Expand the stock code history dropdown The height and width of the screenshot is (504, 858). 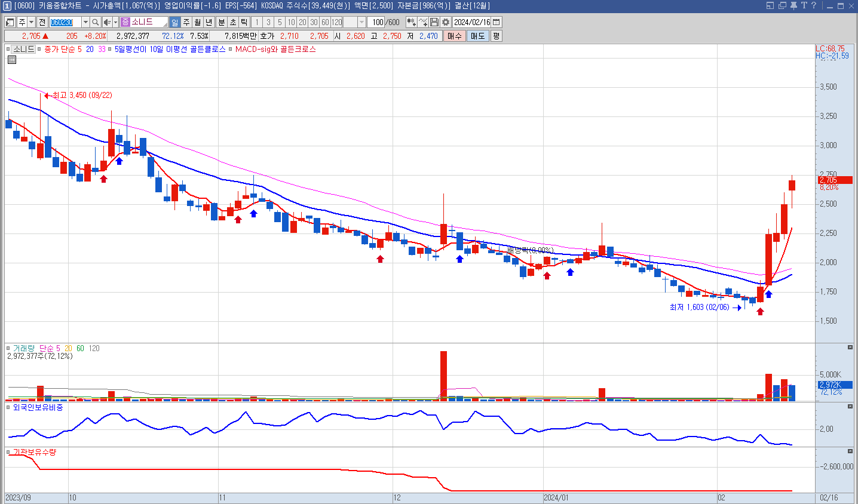(x=85, y=22)
